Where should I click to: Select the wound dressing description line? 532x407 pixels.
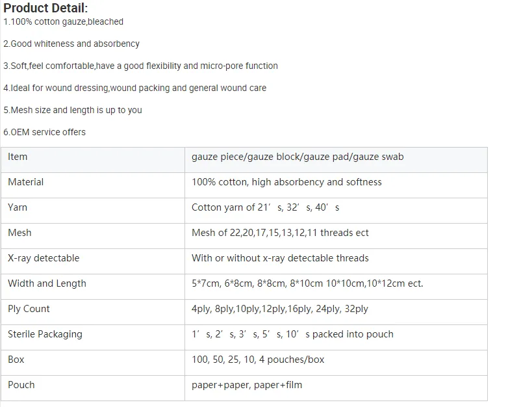pyautogui.click(x=135, y=88)
